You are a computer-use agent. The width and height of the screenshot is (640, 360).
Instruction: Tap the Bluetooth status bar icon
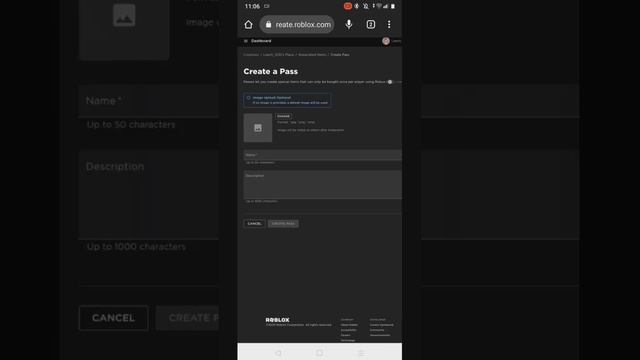pos(357,6)
